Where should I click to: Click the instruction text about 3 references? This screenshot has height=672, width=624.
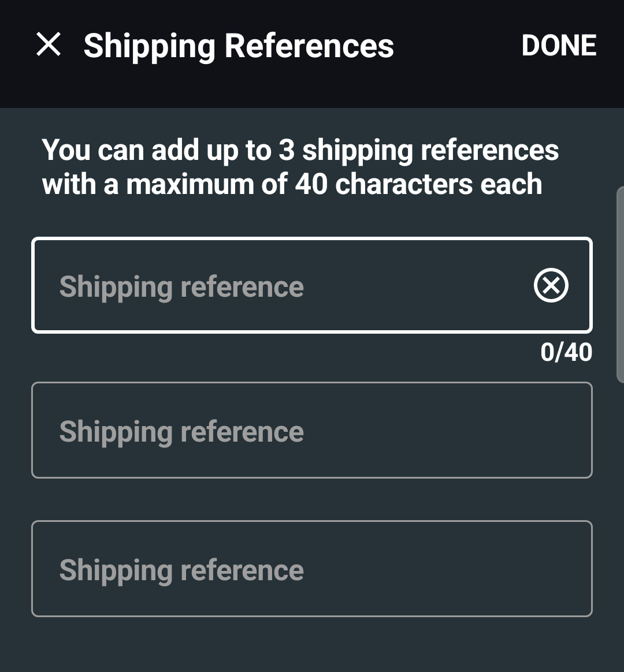[x=300, y=167]
